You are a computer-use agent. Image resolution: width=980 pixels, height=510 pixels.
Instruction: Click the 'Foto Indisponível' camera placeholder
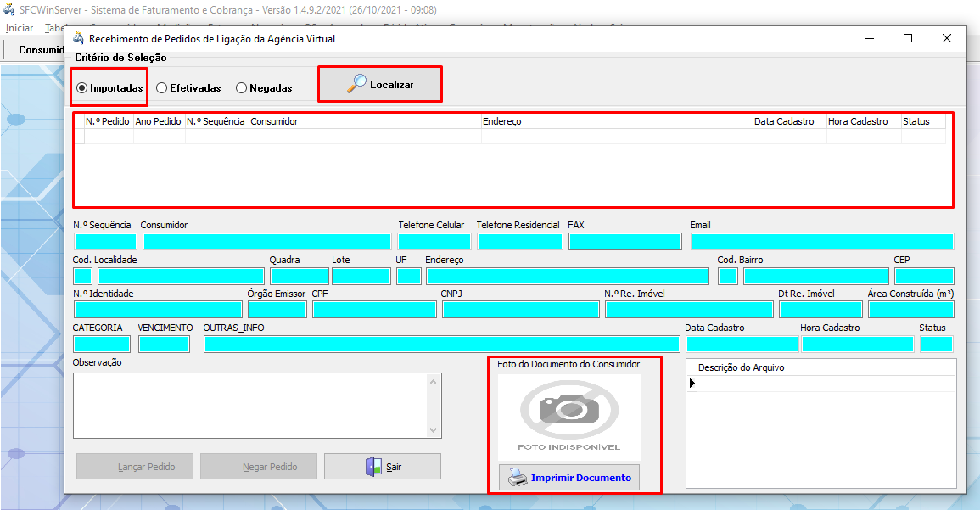pos(569,416)
